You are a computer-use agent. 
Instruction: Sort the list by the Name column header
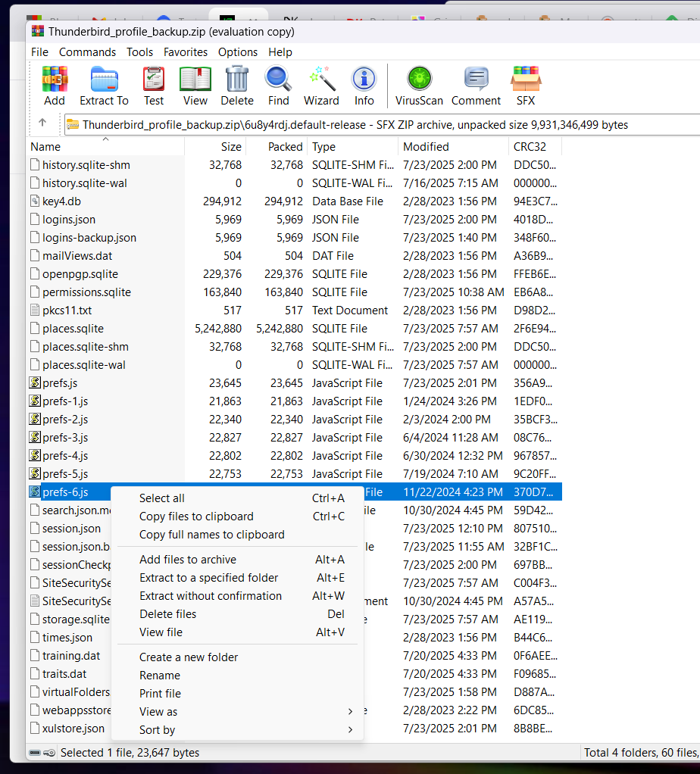(45, 147)
